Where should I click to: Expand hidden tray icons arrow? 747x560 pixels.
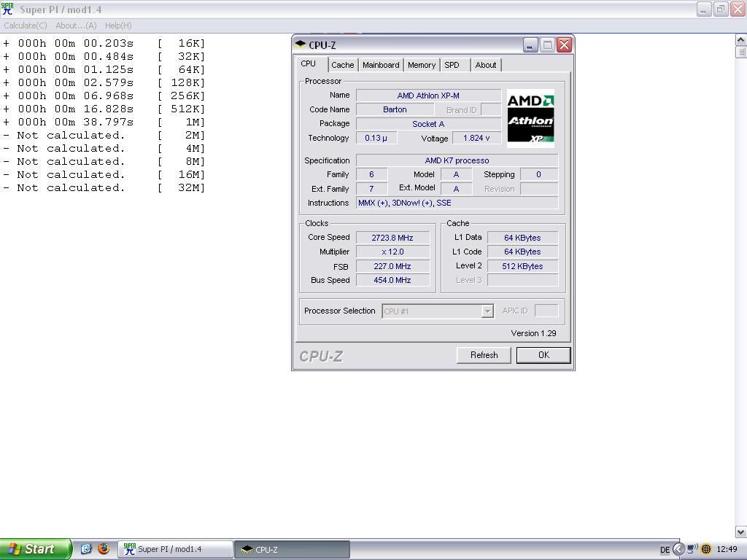pyautogui.click(x=678, y=549)
